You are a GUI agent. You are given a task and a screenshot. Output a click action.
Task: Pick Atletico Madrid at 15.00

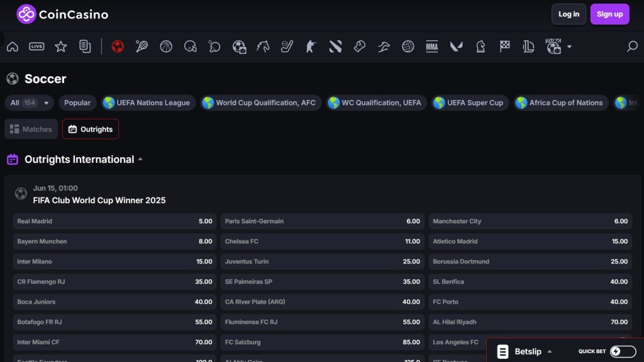coord(530,241)
